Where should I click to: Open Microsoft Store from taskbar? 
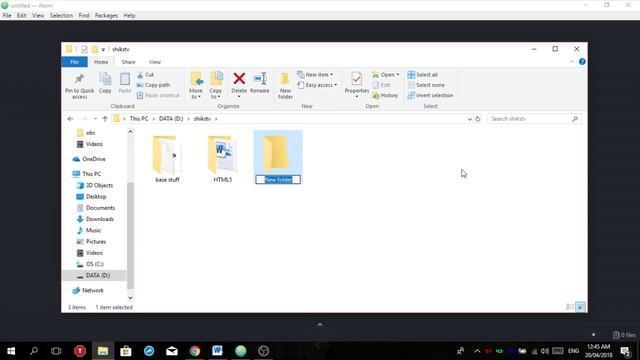click(x=126, y=351)
